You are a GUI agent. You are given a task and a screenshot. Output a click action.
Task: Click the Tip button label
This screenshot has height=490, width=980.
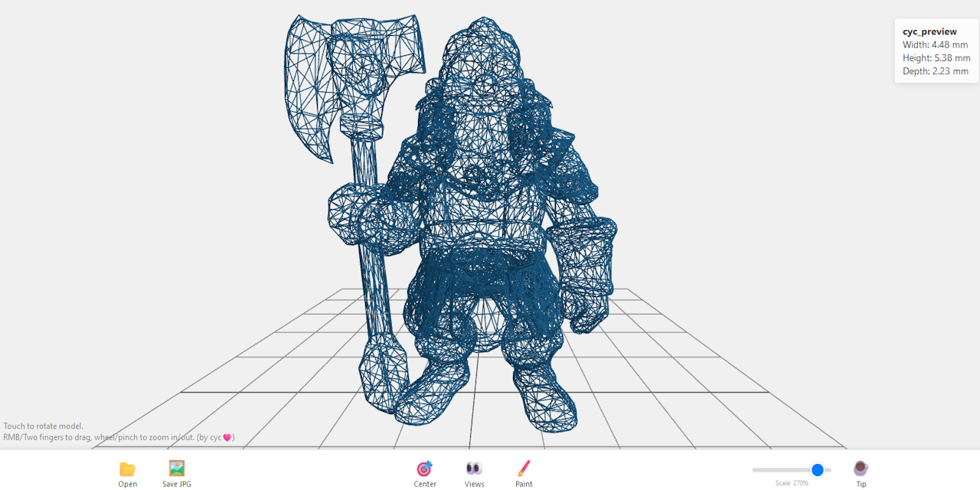[x=861, y=484]
